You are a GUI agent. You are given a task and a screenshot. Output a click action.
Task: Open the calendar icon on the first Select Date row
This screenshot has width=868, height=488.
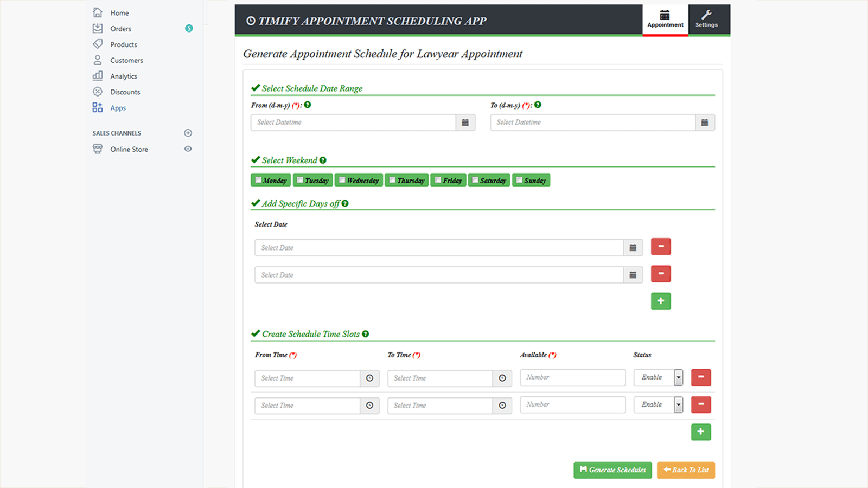click(x=633, y=247)
